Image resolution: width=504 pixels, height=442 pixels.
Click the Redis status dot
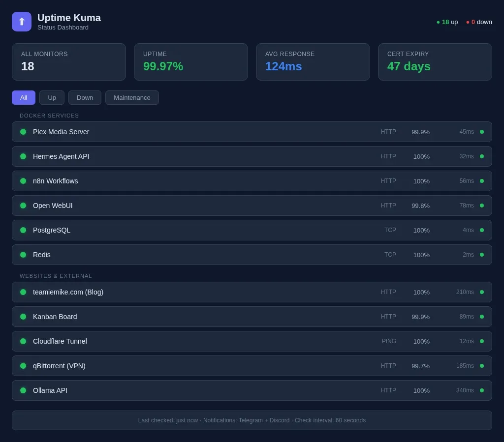[x=23, y=255]
